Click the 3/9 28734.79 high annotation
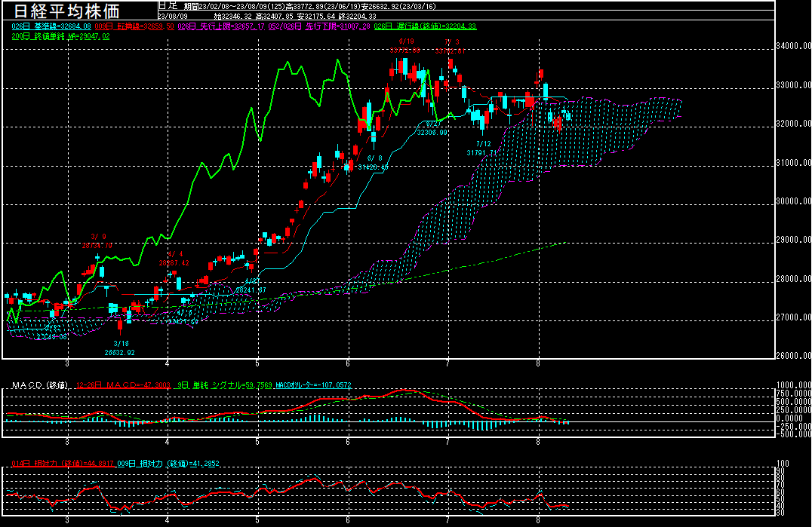The image size is (812, 527). tap(97, 241)
